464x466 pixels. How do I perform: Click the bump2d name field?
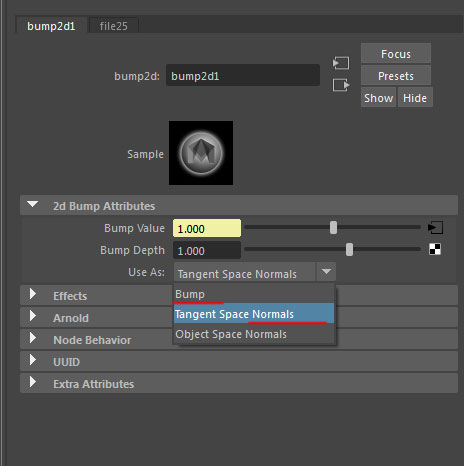coord(243,76)
